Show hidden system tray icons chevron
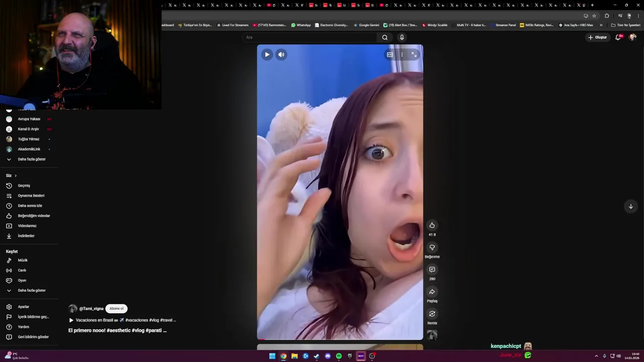The height and width of the screenshot is (362, 644). click(596, 356)
